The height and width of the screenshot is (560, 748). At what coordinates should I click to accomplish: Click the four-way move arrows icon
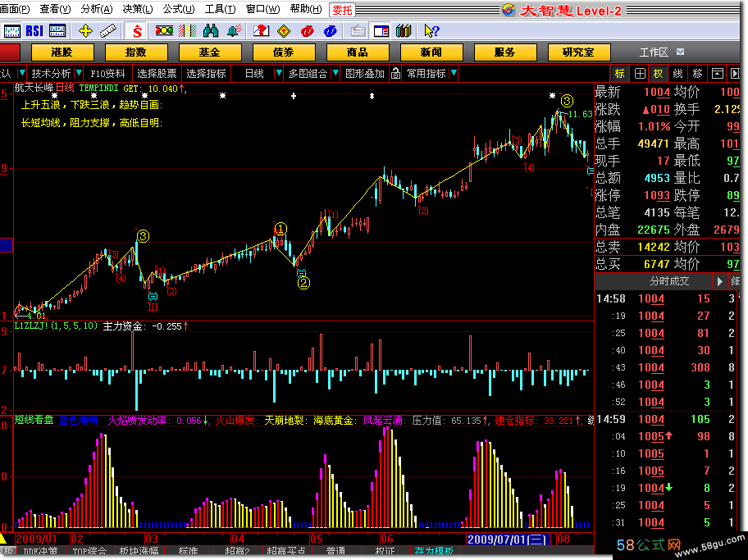point(85,31)
